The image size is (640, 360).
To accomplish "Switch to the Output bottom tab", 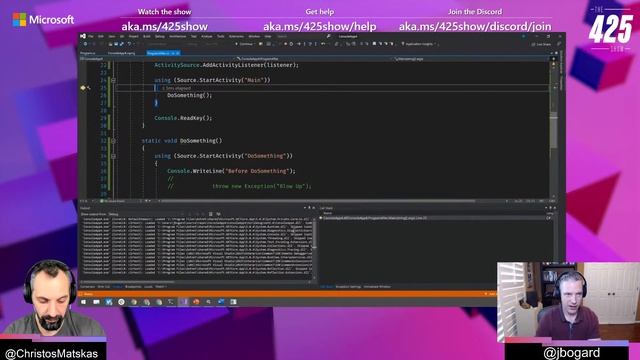I will tap(117, 287).
